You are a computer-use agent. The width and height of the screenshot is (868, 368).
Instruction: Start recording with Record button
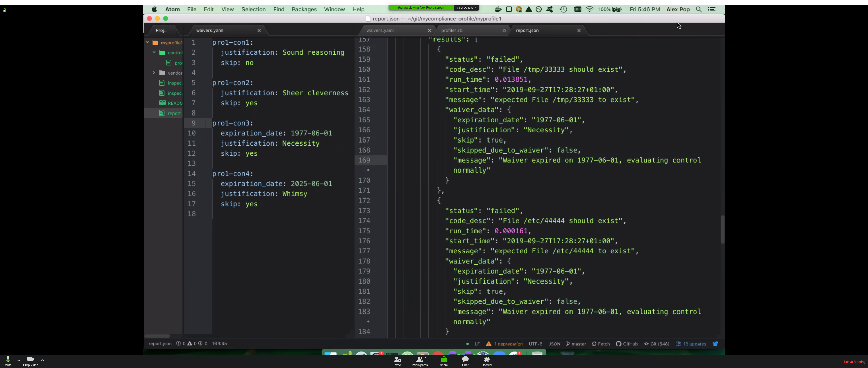486,361
